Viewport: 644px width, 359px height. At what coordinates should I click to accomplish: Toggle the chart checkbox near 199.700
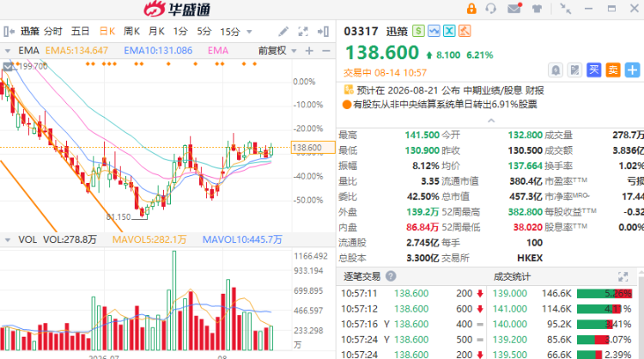[x=8, y=66]
